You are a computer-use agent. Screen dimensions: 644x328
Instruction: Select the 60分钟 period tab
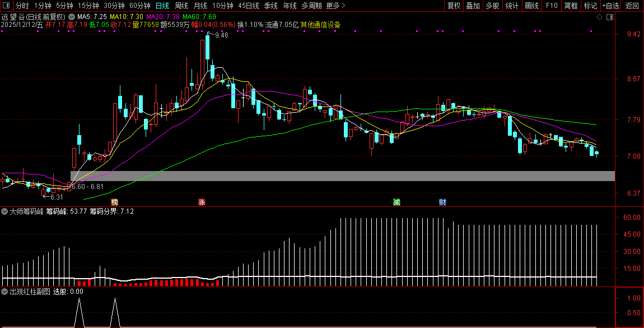[x=140, y=6]
